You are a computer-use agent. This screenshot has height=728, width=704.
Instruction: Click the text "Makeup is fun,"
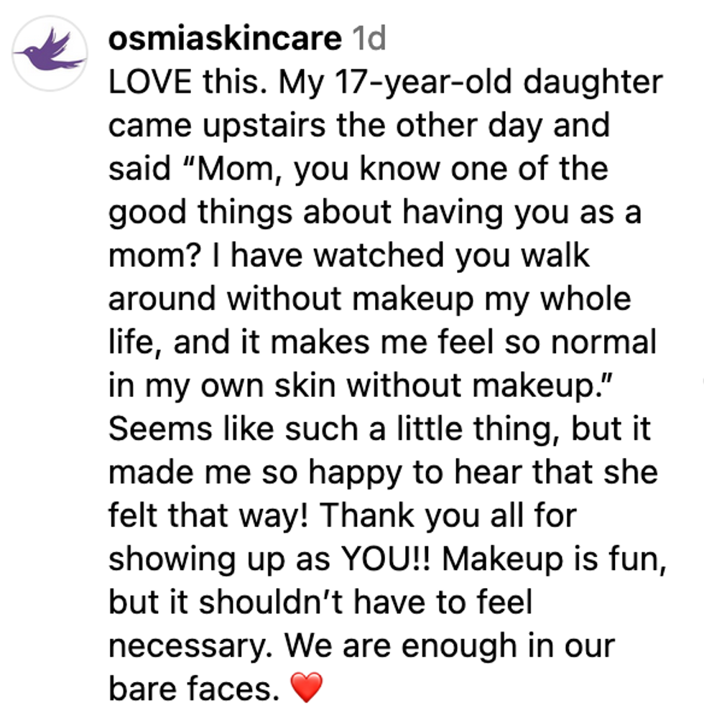[555, 559]
